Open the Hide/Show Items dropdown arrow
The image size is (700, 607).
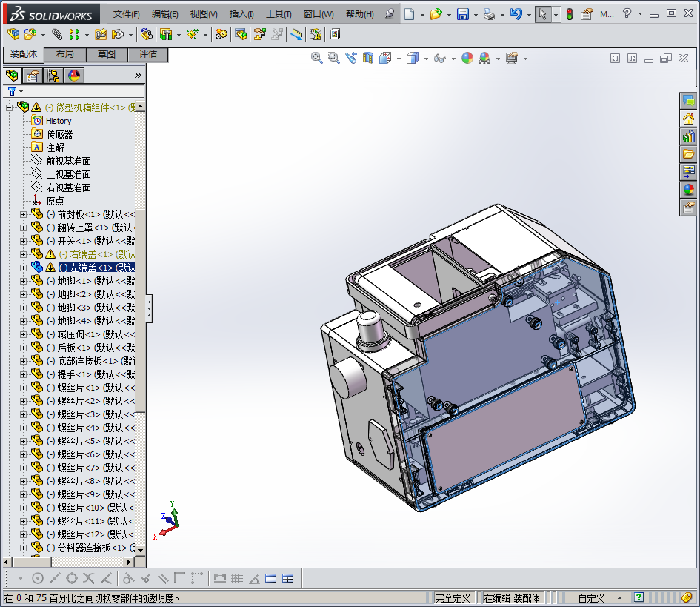pyautogui.click(x=453, y=59)
